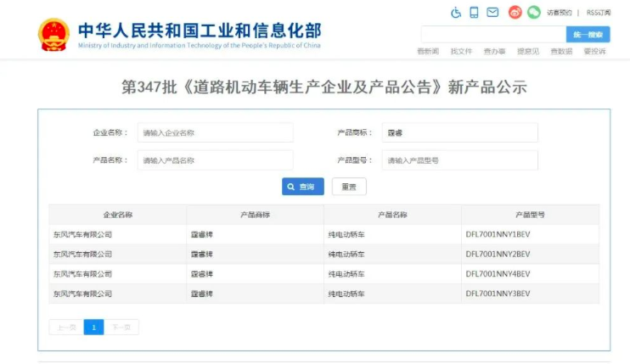Click the 企业名称 input field

(x=215, y=133)
